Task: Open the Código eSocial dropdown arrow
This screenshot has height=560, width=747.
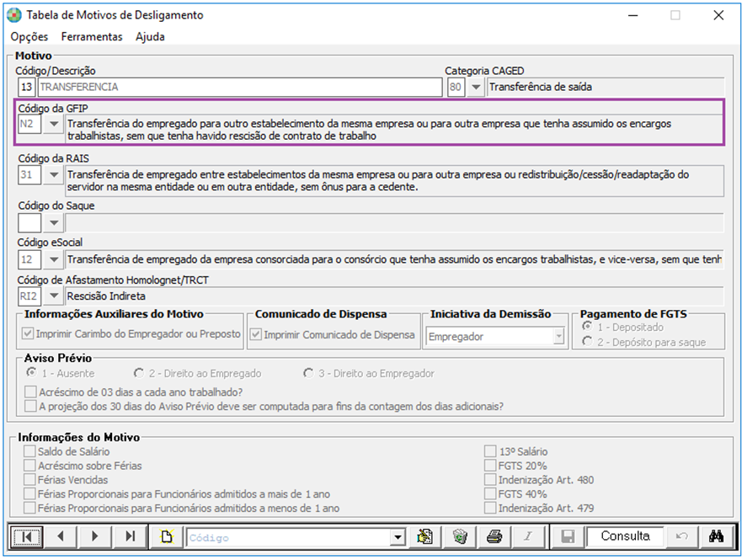Action: click(54, 260)
